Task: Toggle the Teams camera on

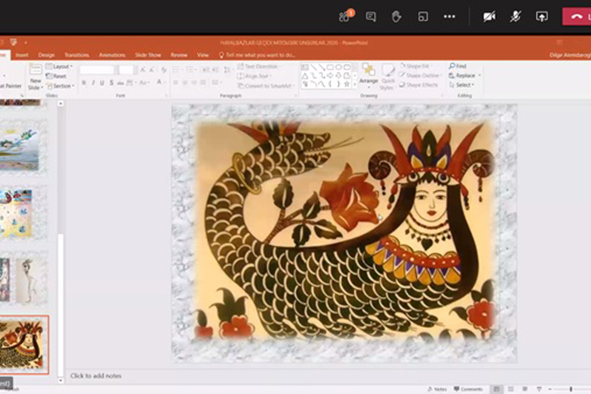Action: (489, 16)
